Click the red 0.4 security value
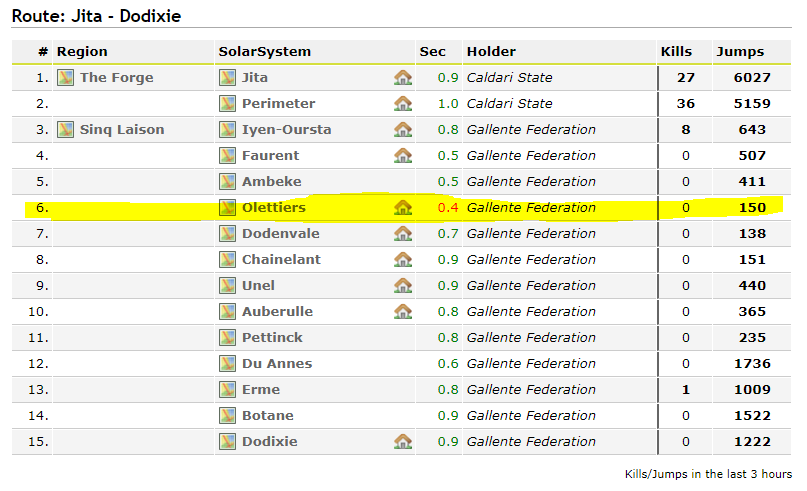The image size is (807, 491). (448, 207)
